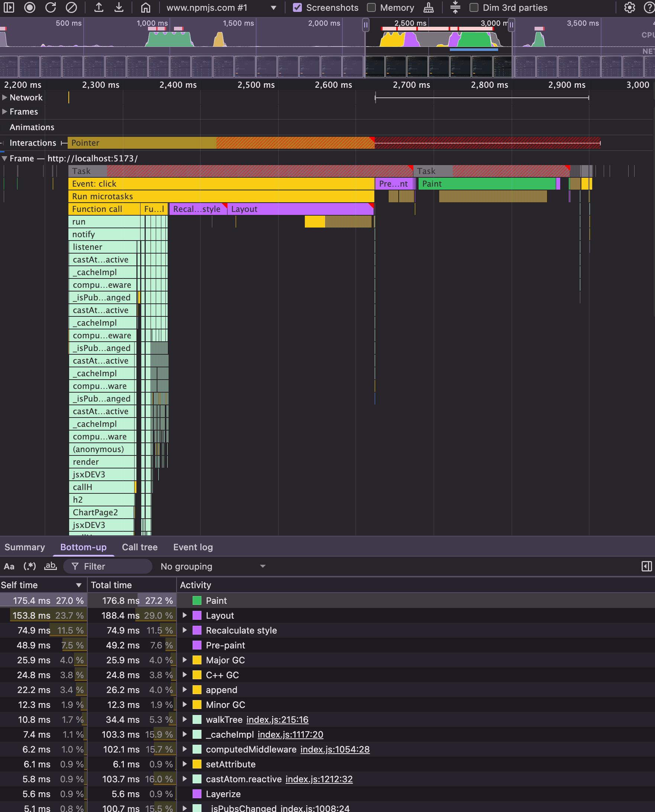Screen dimensions: 655x812
Task: Toggle the sidebar panel icon at top-left
Action: coord(9,7)
